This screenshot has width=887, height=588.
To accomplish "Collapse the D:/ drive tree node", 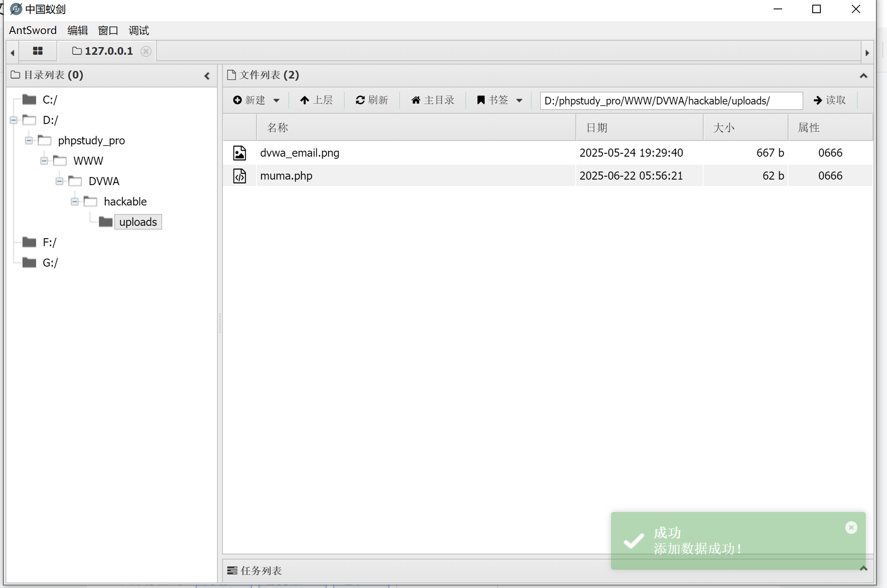I will point(14,120).
